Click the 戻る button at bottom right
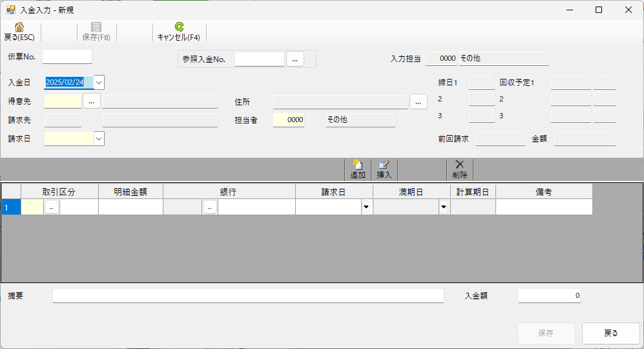 (x=610, y=333)
